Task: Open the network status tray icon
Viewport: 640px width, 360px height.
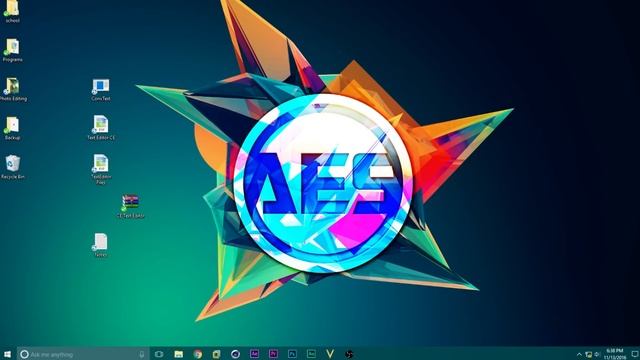Action: (589, 354)
